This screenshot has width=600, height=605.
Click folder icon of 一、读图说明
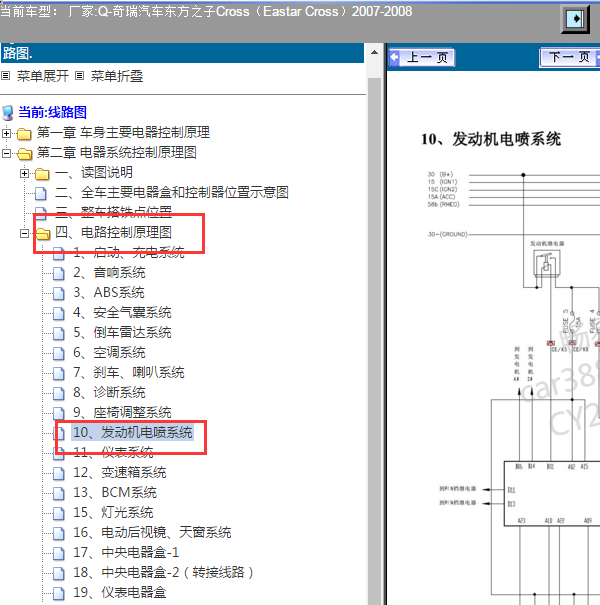42,174
